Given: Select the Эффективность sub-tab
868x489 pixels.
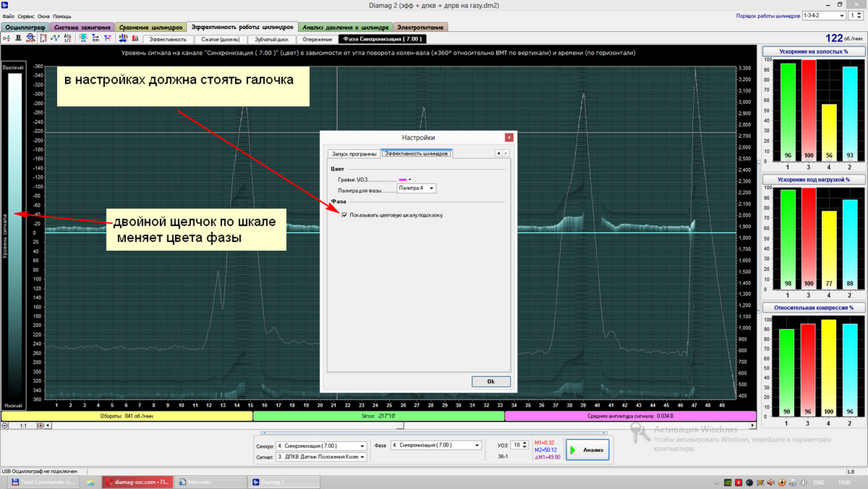Looking at the screenshot, I should tap(168, 39).
